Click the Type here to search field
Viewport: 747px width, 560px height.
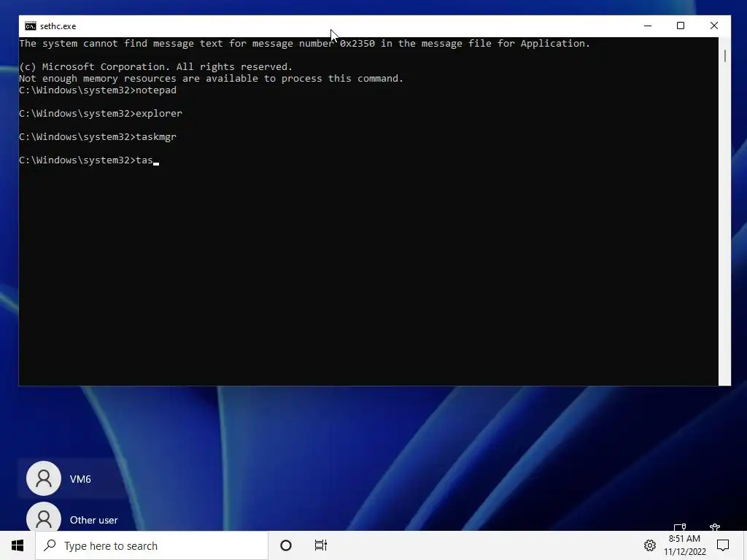coord(152,545)
